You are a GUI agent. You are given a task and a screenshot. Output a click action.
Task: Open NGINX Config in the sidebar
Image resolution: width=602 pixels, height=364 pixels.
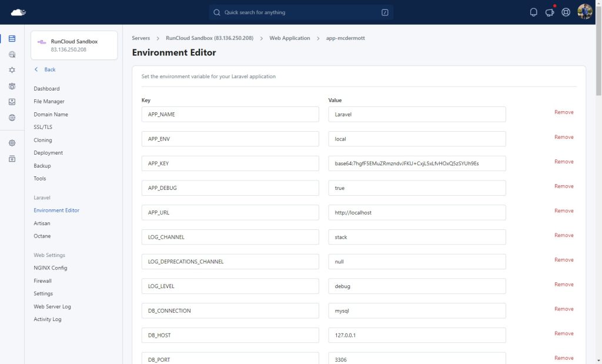(x=51, y=268)
